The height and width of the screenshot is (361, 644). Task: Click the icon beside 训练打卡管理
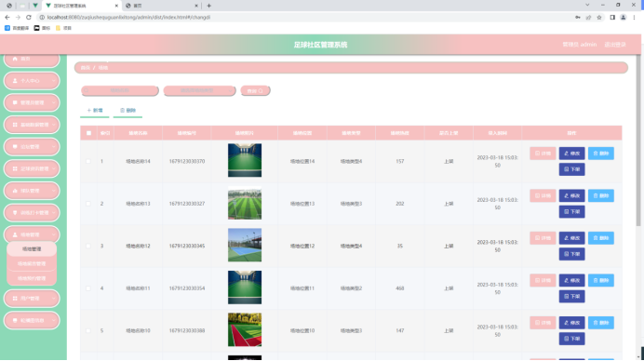tap(15, 213)
